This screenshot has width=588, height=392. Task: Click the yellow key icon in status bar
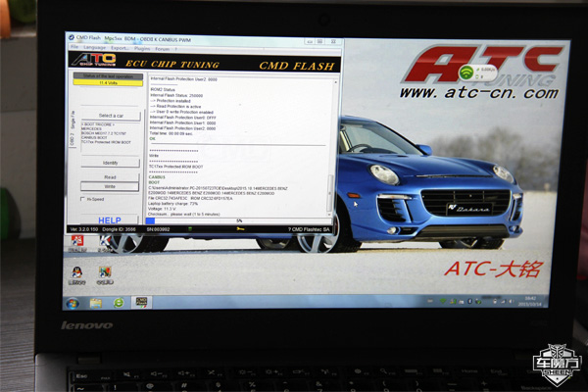pos(240,228)
